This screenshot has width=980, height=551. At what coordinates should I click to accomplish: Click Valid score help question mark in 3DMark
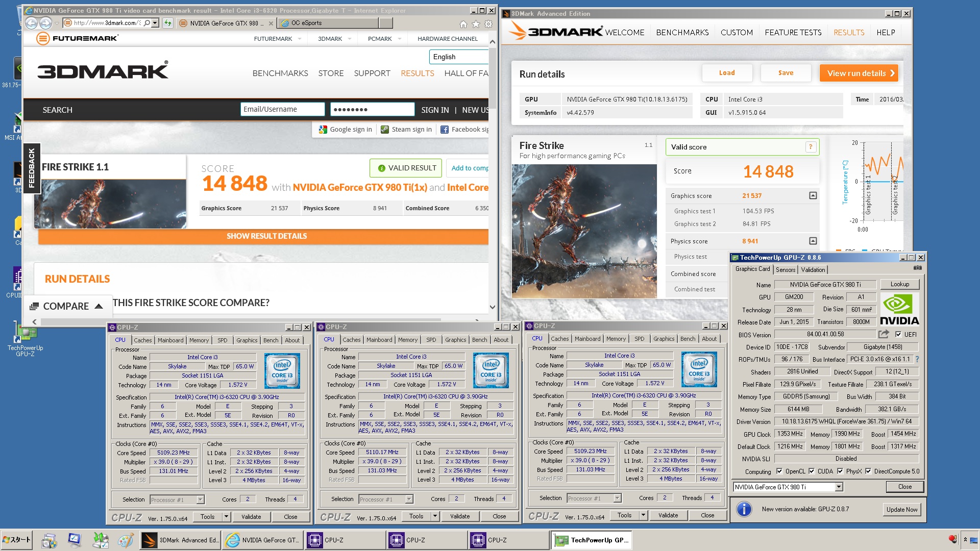(x=810, y=147)
